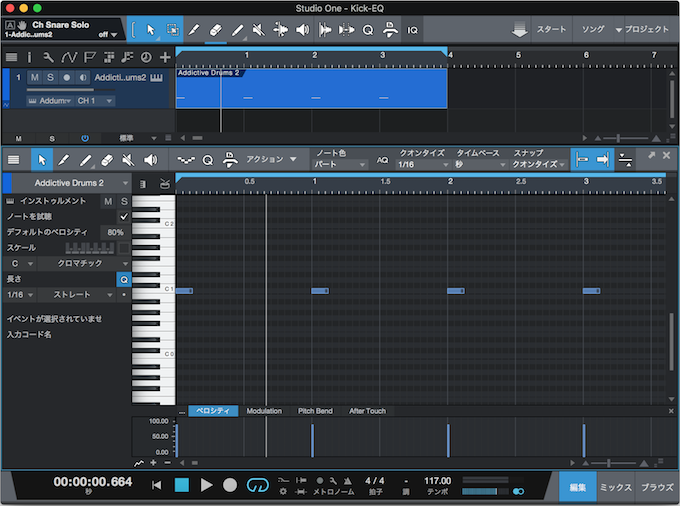
Task: Select the Eraser tool in top toolbar
Action: [x=216, y=30]
